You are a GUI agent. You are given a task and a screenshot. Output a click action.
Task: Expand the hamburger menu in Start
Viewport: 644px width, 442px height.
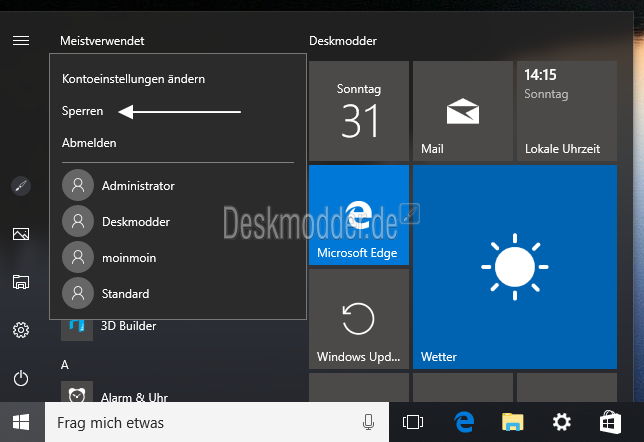pyautogui.click(x=21, y=41)
